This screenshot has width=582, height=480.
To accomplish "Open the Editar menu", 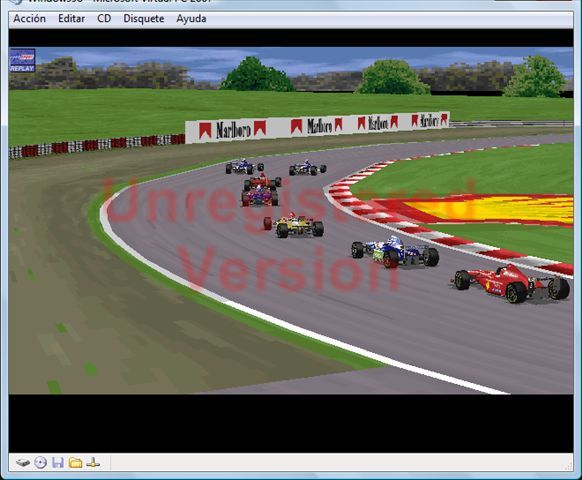I will (x=71, y=19).
